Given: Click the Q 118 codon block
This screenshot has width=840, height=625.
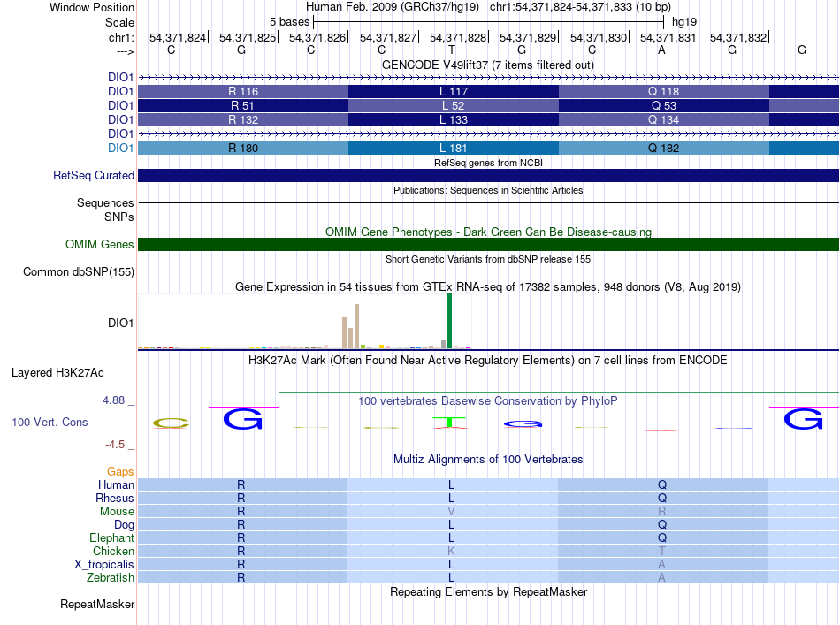Looking at the screenshot, I should [664, 92].
